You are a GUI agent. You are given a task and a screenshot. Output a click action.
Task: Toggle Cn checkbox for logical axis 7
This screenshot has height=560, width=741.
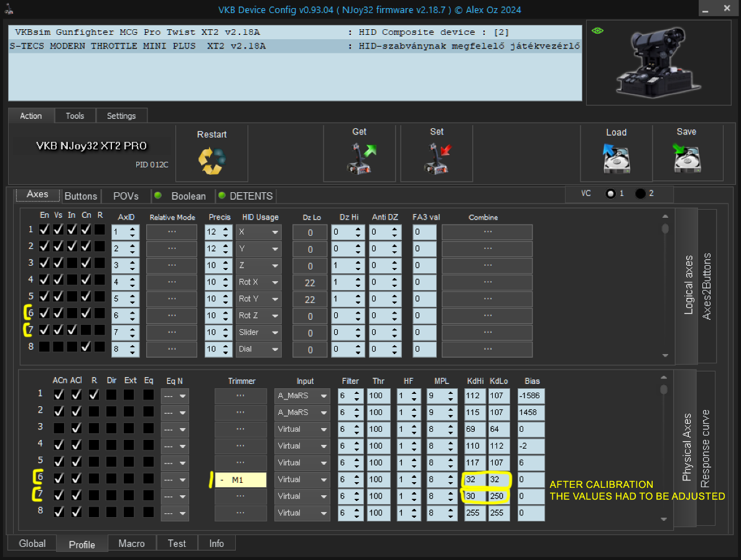tap(85, 329)
